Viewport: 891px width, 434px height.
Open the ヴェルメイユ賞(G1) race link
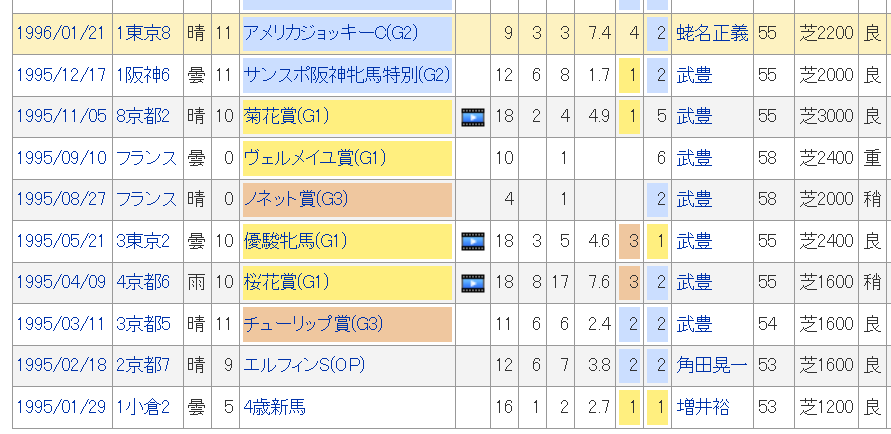[x=314, y=158]
